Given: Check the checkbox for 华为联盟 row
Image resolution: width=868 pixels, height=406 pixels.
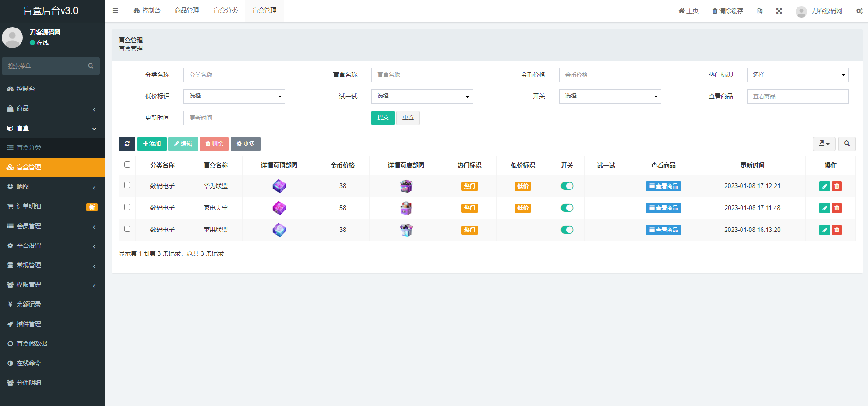Looking at the screenshot, I should coord(127,185).
